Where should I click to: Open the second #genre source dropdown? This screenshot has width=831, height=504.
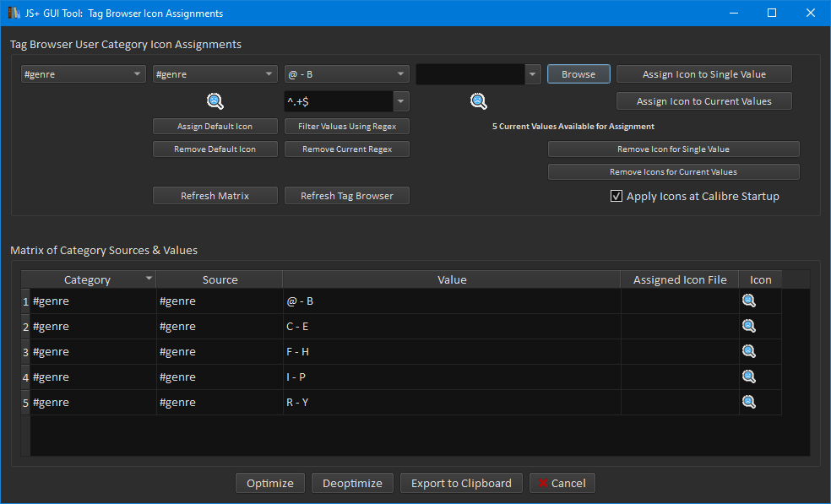(x=215, y=74)
